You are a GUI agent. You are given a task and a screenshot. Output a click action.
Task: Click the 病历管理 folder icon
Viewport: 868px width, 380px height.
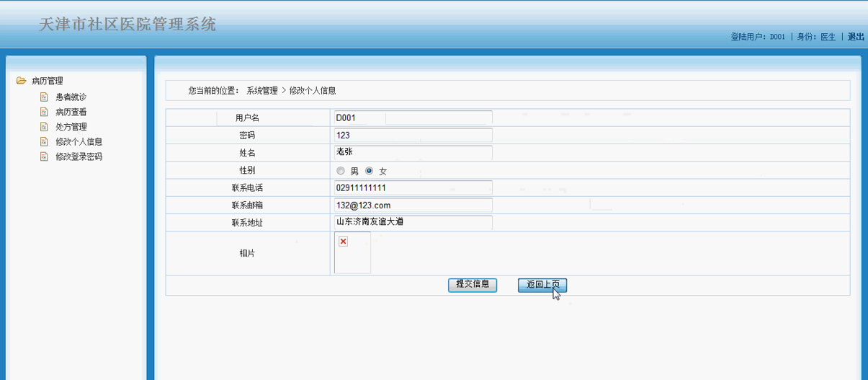[22, 81]
